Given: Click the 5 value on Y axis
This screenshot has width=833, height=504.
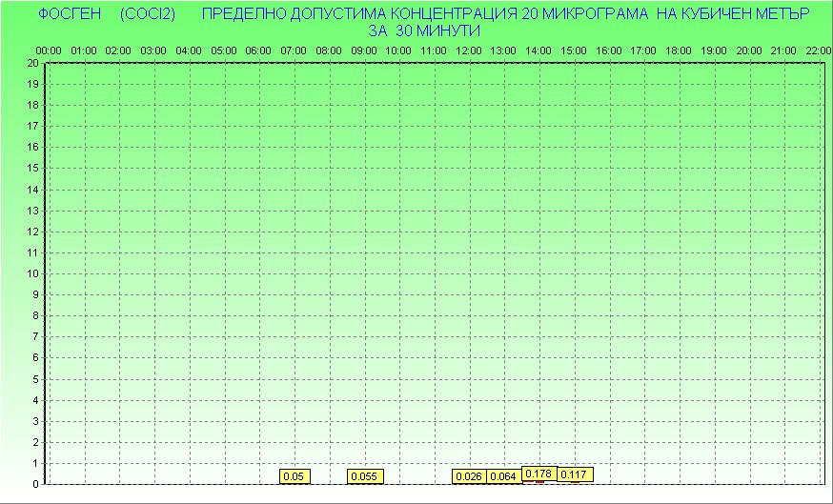Looking at the screenshot, I should (x=36, y=379).
